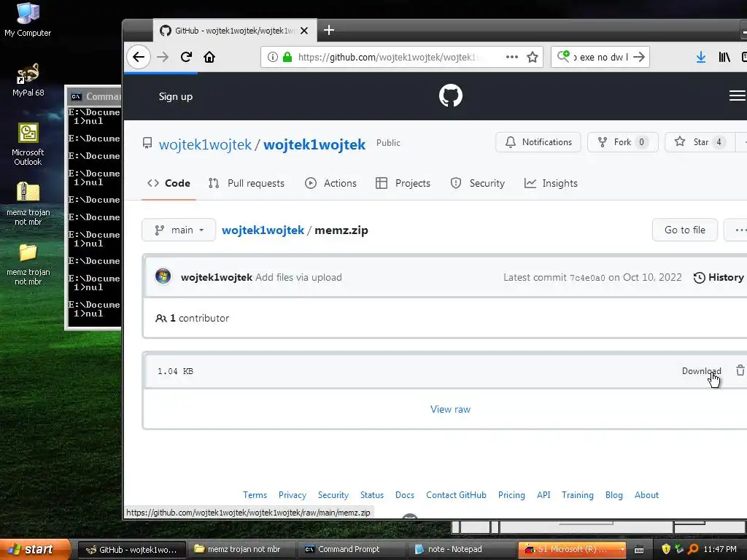The width and height of the screenshot is (747, 560).
Task: Open the wojtek1wojtek owner link in repo title
Action: click(x=205, y=144)
